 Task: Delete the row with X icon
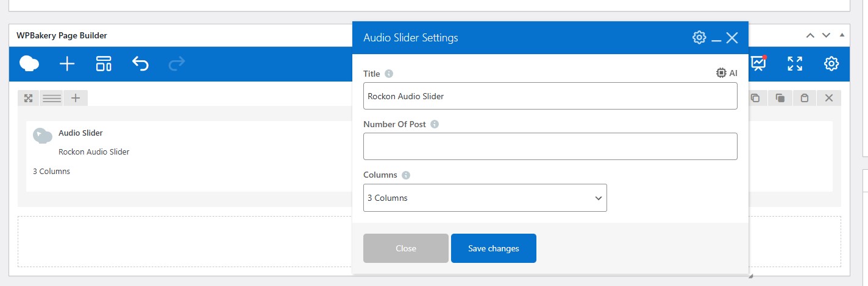(829, 98)
